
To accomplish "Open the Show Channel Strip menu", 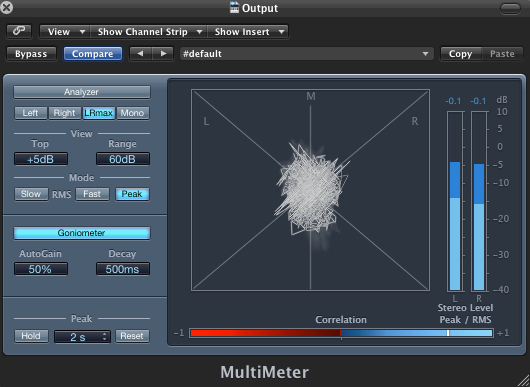I will tap(148, 32).
